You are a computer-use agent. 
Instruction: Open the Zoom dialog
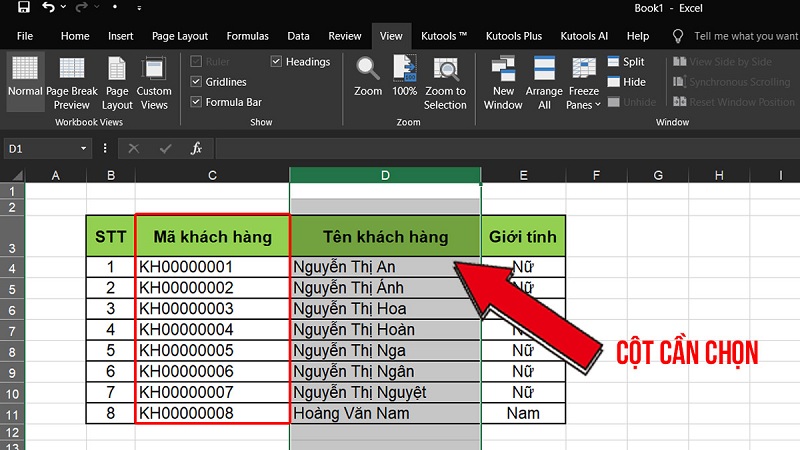[368, 77]
